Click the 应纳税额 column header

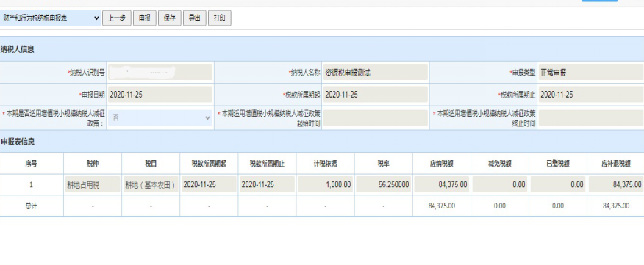pos(442,163)
